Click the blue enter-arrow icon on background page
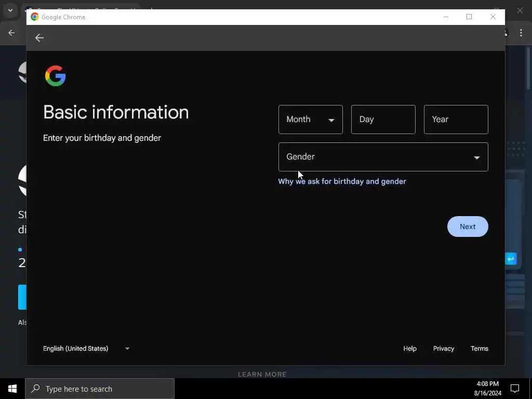 click(x=511, y=259)
